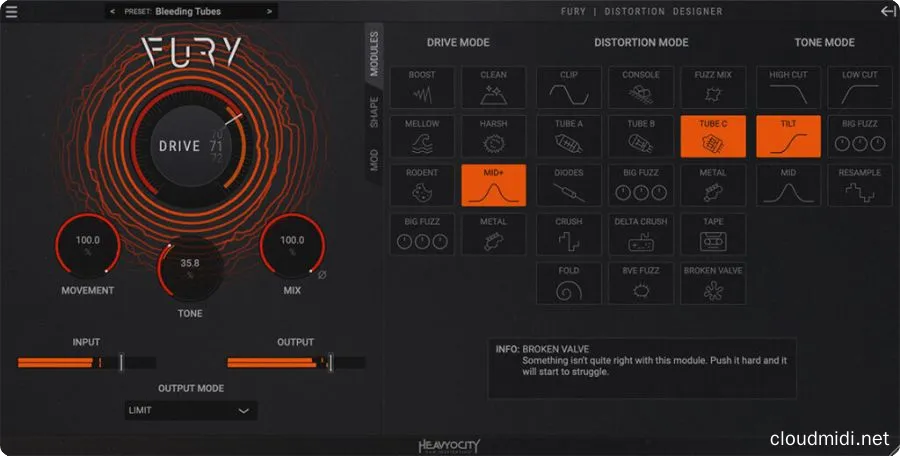
Task: Go to previous preset arrow
Action: (x=112, y=11)
